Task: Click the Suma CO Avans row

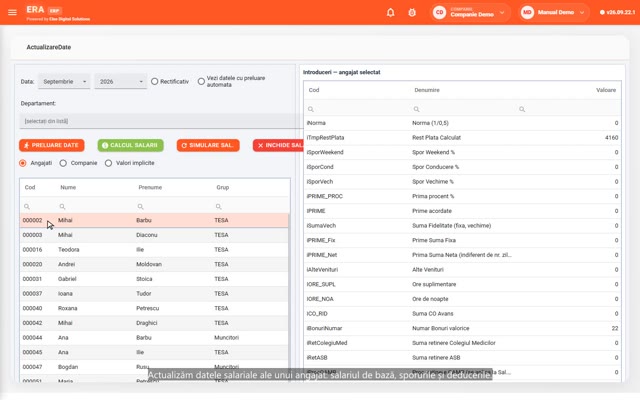Action: pos(462,314)
